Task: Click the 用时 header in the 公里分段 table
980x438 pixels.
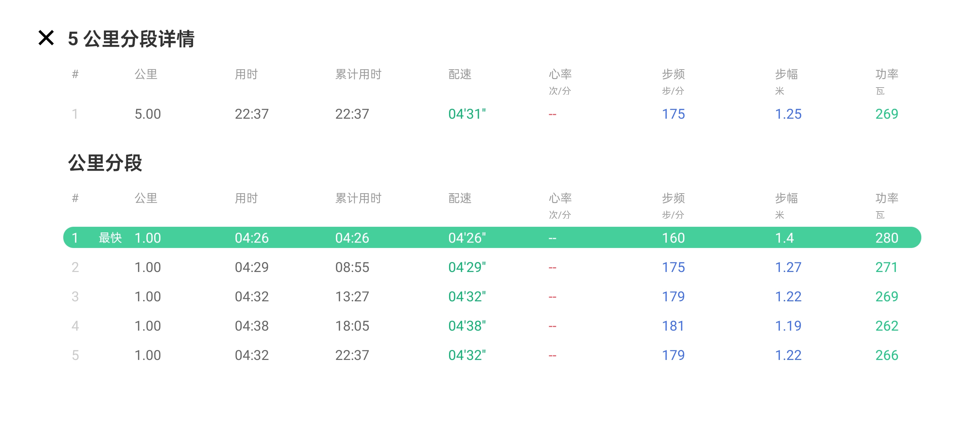Action: 246,198
